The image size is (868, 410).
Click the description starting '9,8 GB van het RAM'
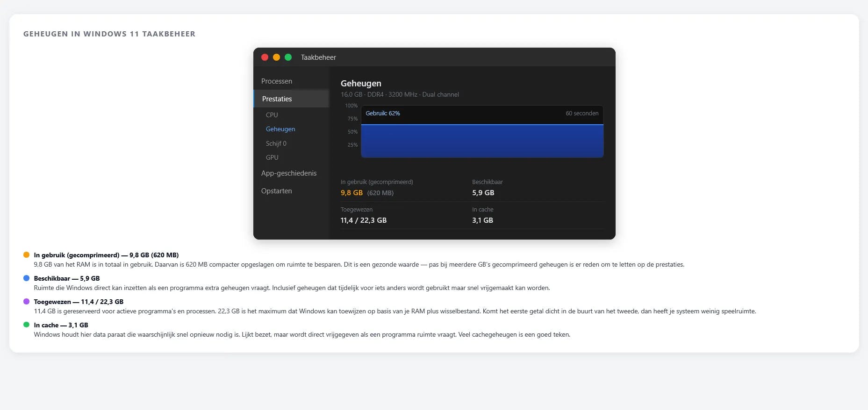359,264
